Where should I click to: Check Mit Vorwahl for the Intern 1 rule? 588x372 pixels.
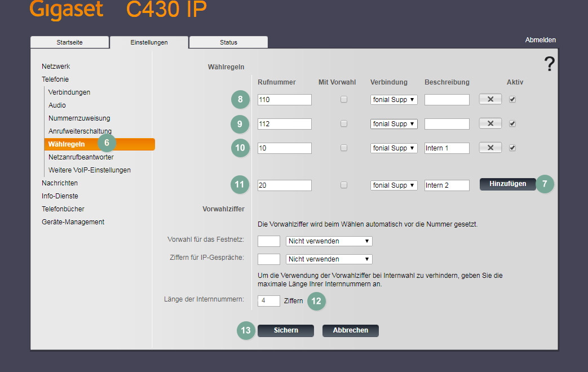tap(344, 148)
